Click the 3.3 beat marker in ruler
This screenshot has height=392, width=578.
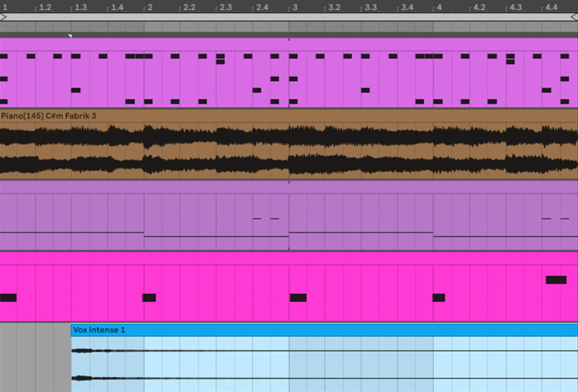pos(371,7)
